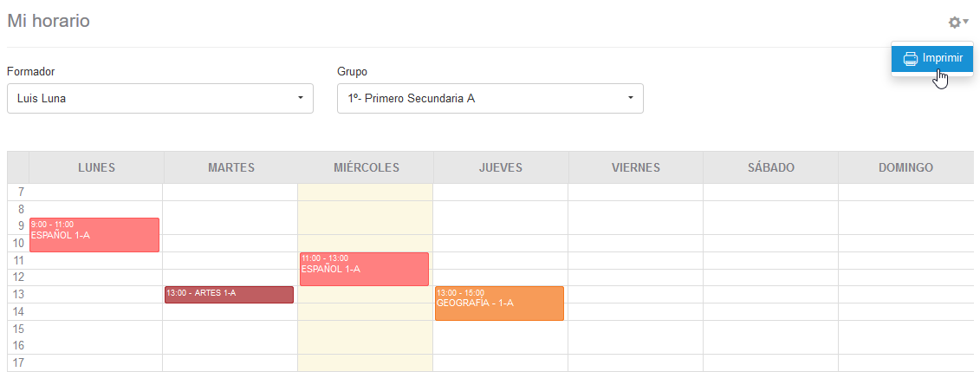The image size is (980, 372).
Task: Click the VIERNES column header
Action: (635, 167)
